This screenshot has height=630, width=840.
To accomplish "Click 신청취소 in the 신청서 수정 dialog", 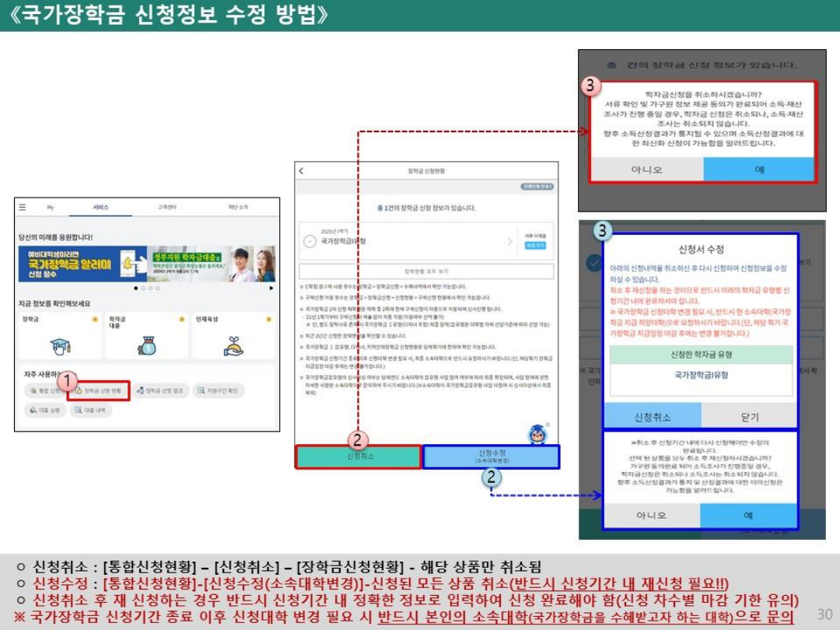I will [x=652, y=417].
